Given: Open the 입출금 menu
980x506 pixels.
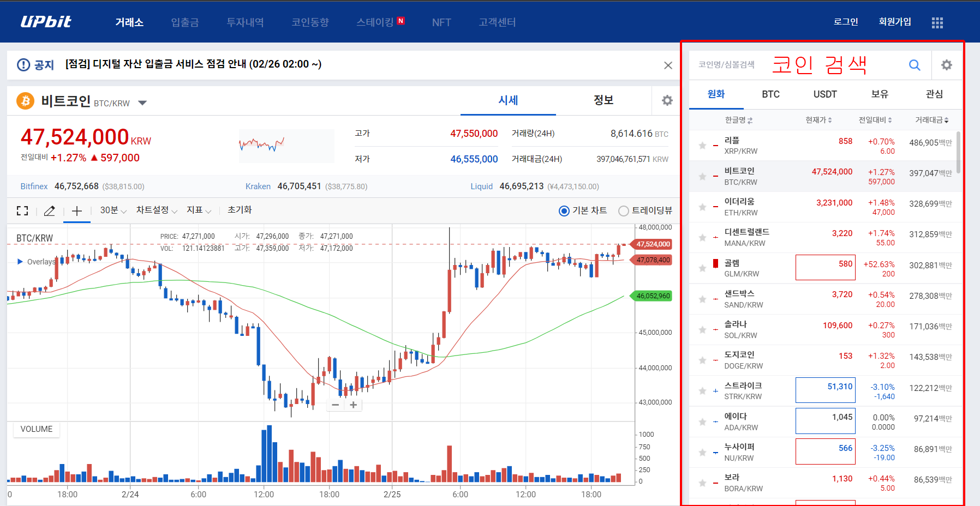Looking at the screenshot, I should [185, 22].
